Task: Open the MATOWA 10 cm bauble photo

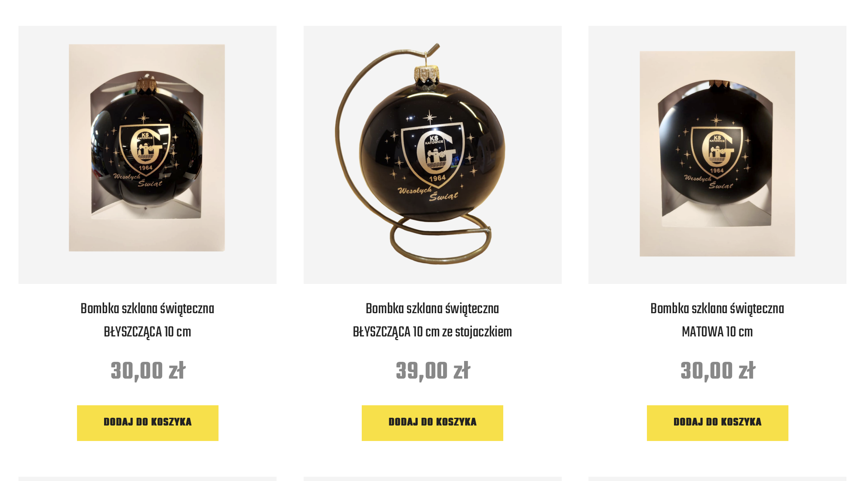Action: [717, 154]
